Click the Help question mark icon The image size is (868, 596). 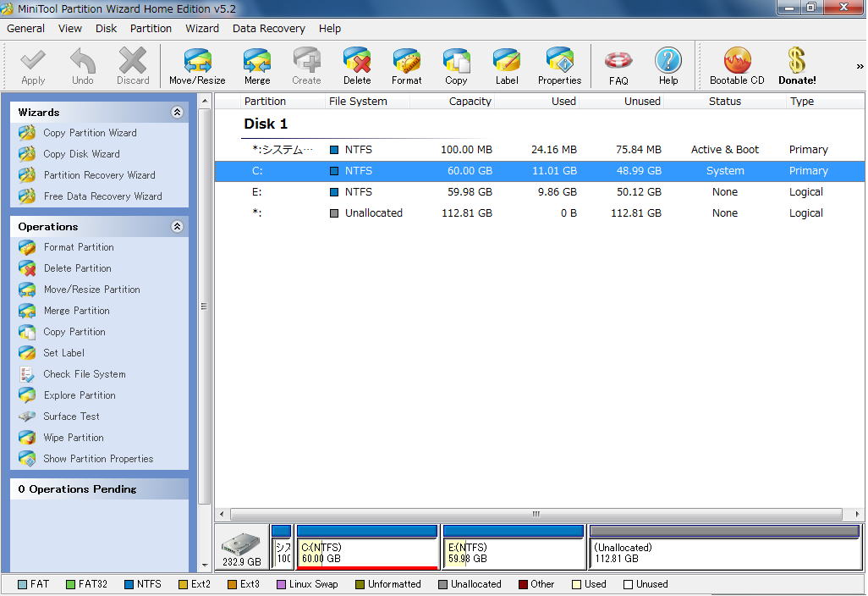click(x=668, y=60)
